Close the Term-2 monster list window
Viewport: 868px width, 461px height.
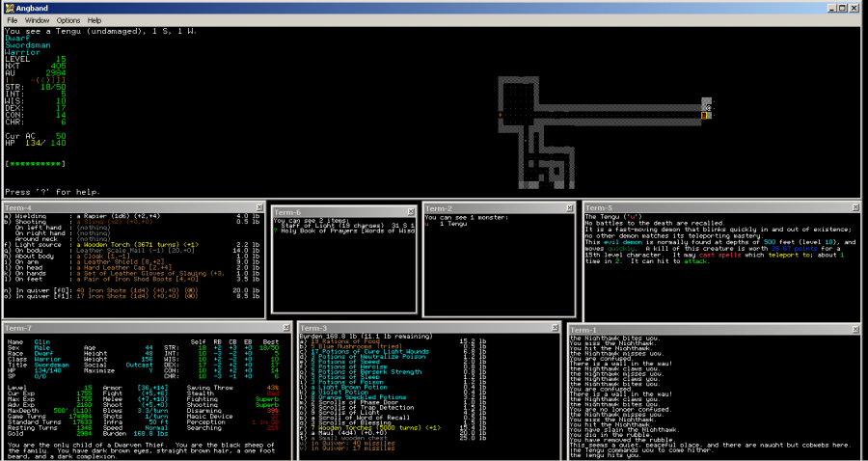coord(570,208)
